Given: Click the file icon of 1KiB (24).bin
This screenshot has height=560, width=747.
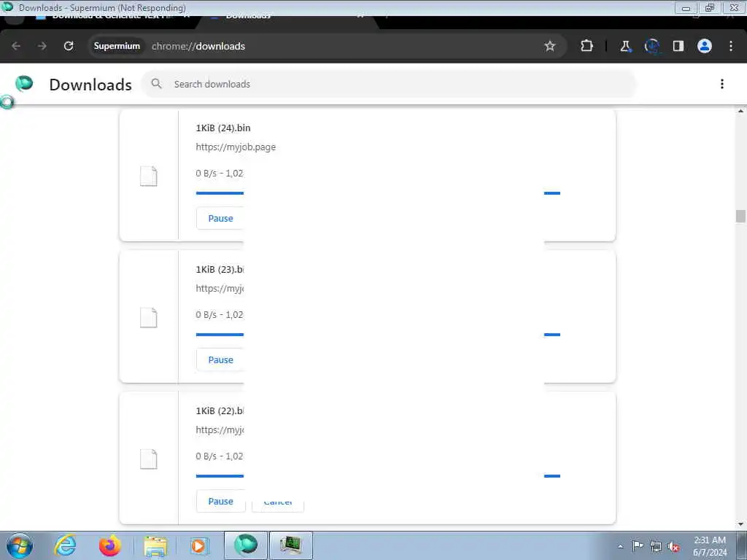Looking at the screenshot, I should [x=148, y=176].
